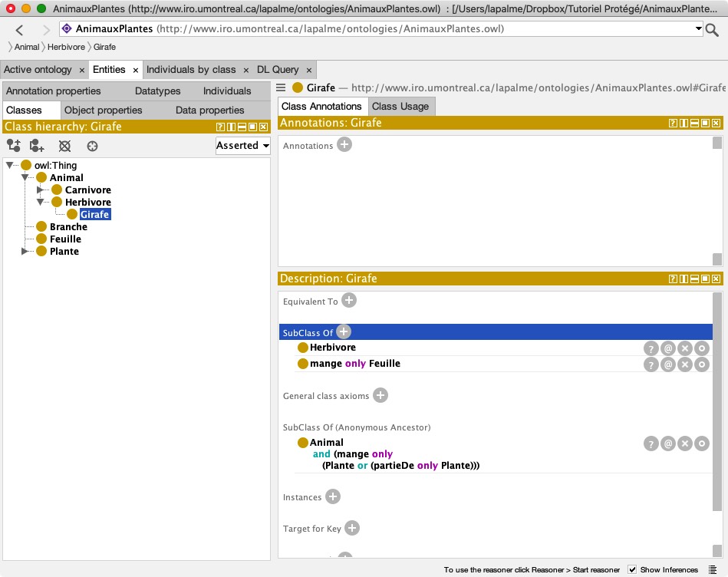Edit the Herbivore superclass axiom
The width and height of the screenshot is (728, 577).
(701, 348)
